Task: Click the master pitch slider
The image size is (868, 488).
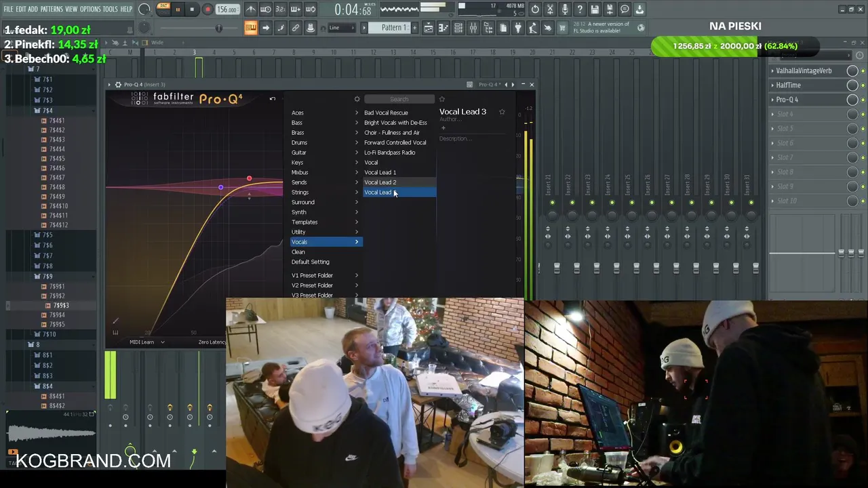Action: click(x=218, y=28)
